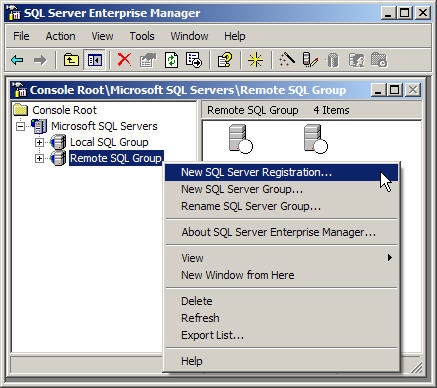Open the Window menu
This screenshot has height=388, width=437.
[x=189, y=36]
